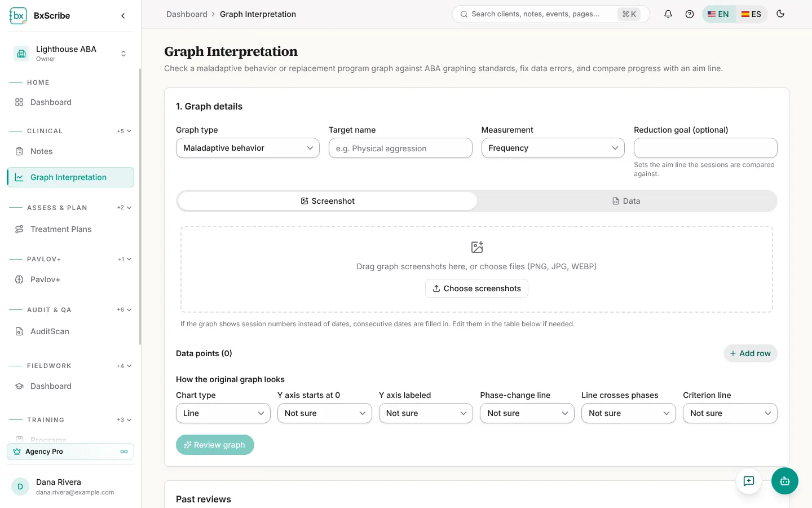Screen dimensions: 812x508
Task: Click the Notes sidebar icon
Action: click(x=19, y=151)
